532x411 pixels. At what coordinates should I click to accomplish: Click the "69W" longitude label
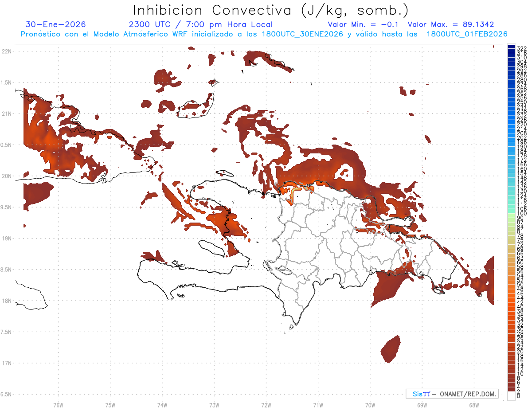pyautogui.click(x=422, y=404)
